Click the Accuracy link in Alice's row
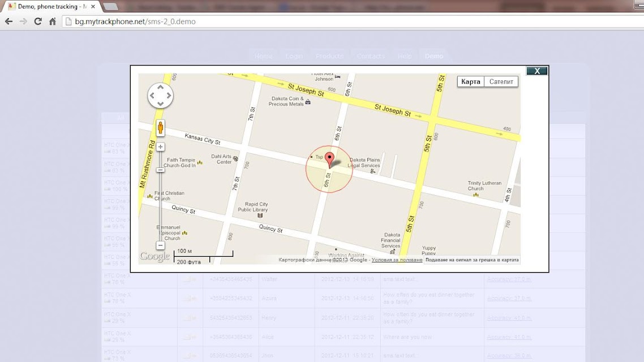The image size is (644, 362). pyautogui.click(x=509, y=337)
